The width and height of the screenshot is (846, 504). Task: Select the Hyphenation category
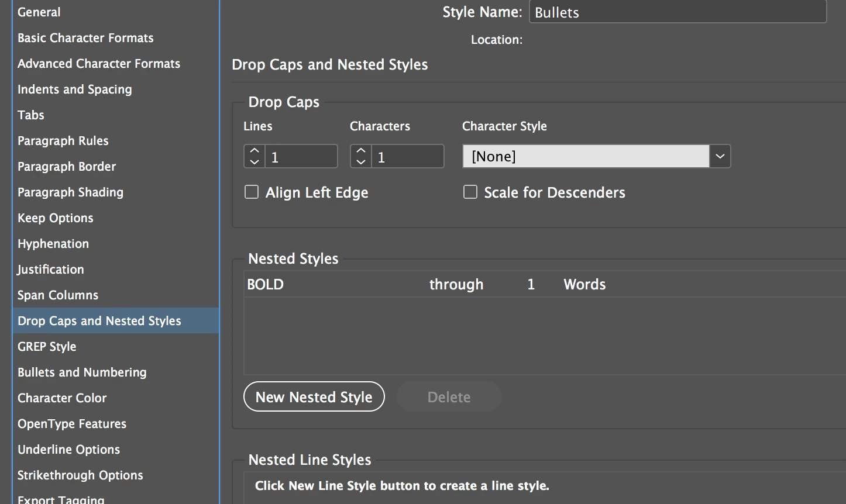pos(53,244)
